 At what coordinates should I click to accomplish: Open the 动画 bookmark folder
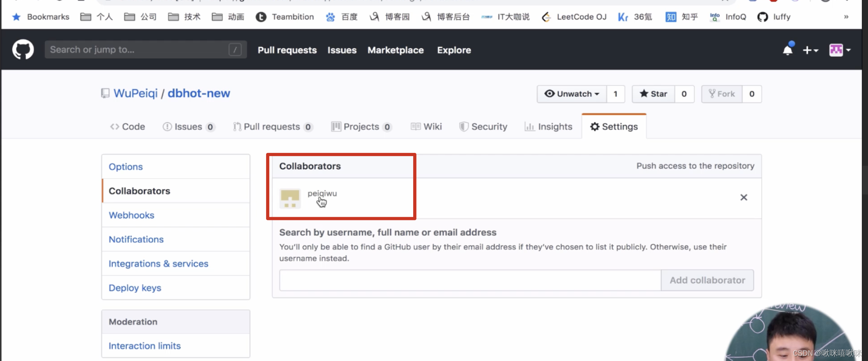[x=228, y=17]
